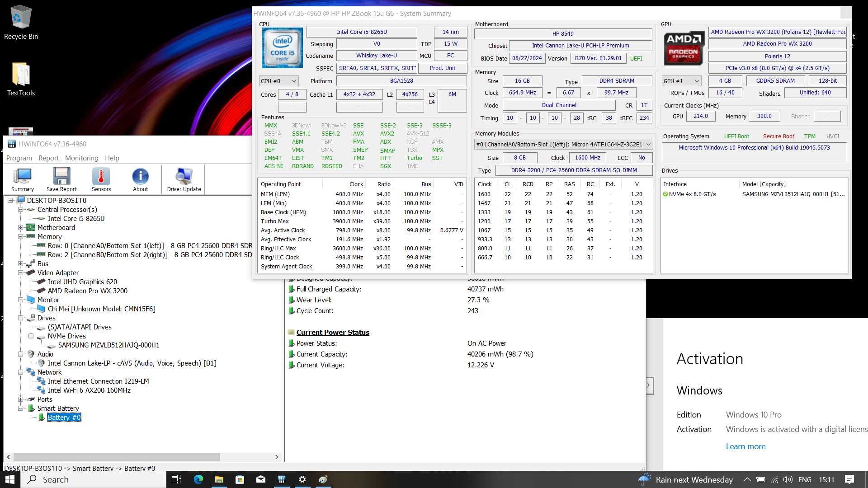Open the CPU #0 selector dropdown

tap(278, 81)
